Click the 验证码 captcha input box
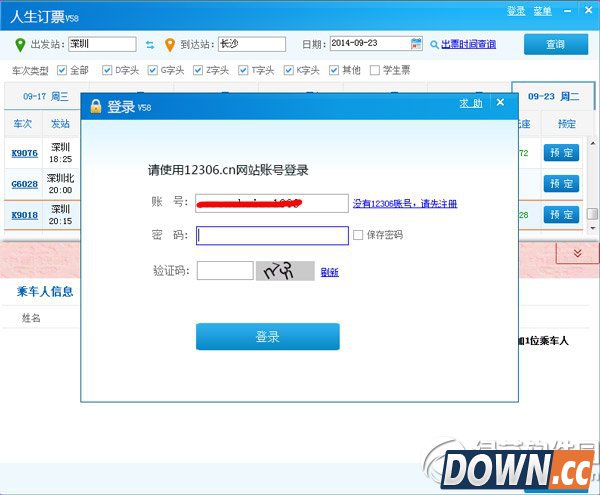 (225, 271)
